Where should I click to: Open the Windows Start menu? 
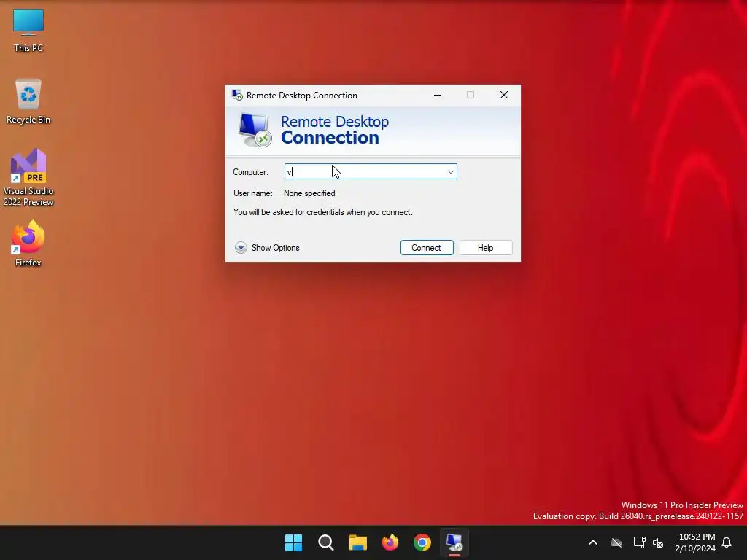tap(293, 542)
